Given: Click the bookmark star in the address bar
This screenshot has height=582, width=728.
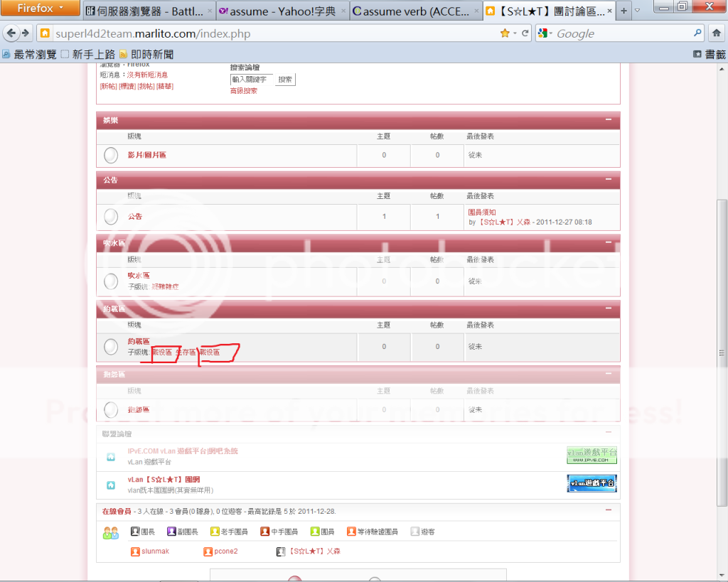Looking at the screenshot, I should (x=505, y=33).
